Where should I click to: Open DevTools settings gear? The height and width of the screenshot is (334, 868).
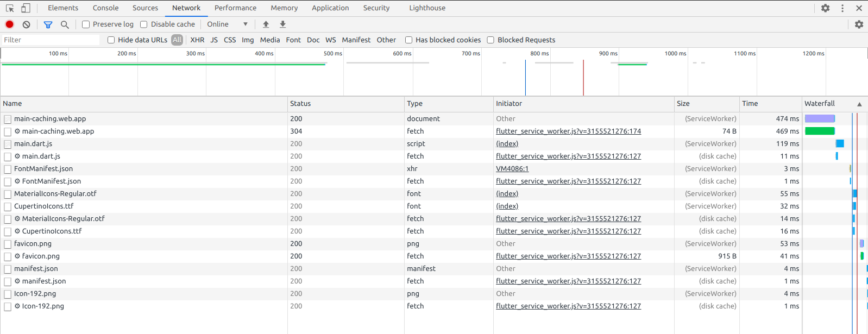coord(825,8)
